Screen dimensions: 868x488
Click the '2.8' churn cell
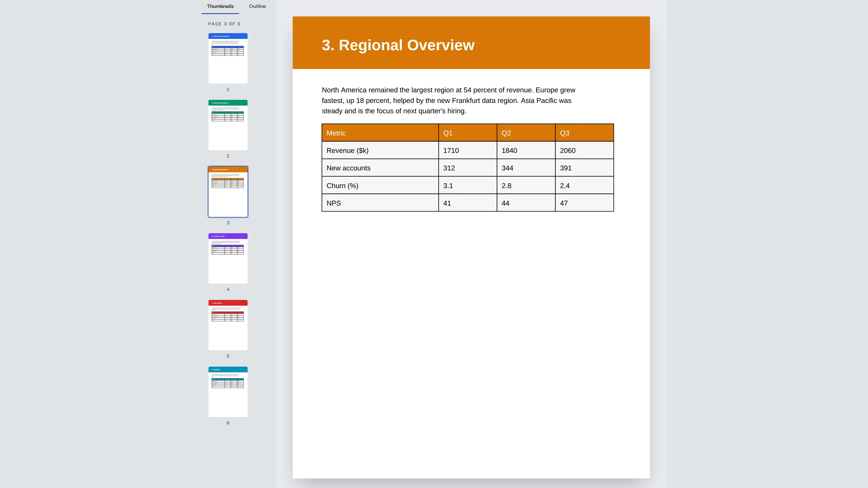[x=526, y=185]
